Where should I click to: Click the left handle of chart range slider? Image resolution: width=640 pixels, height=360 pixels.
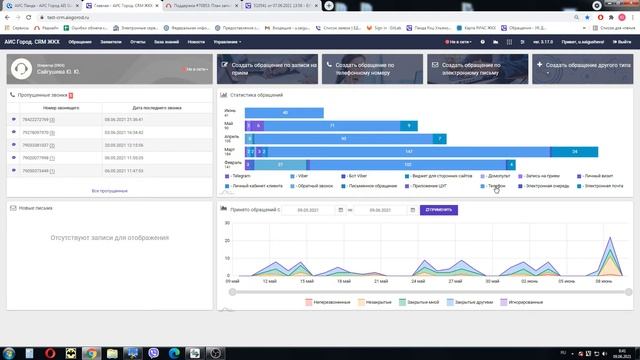(x=233, y=292)
